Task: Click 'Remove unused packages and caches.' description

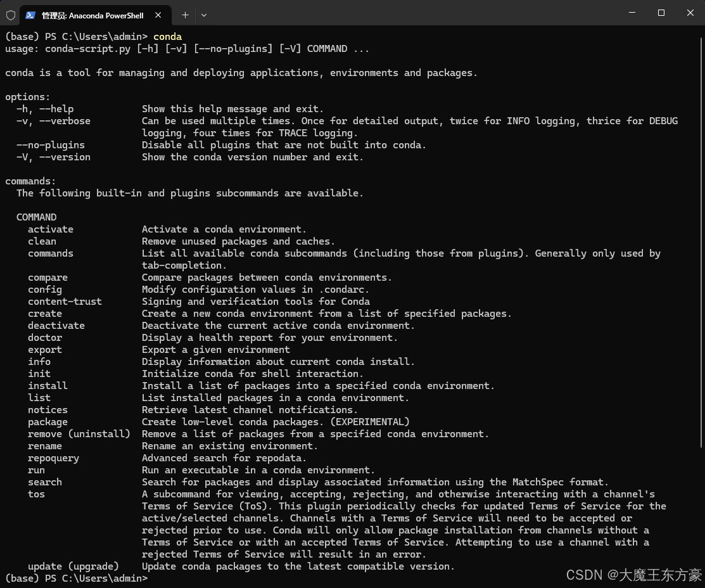Action: point(238,241)
